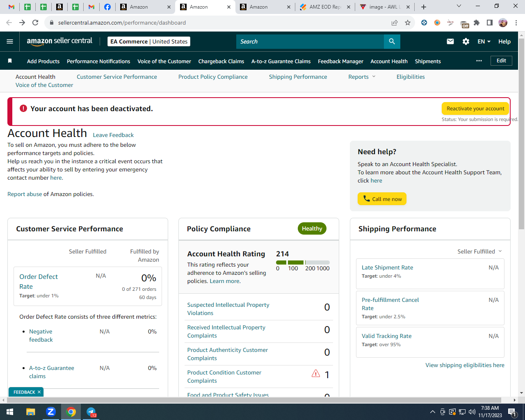
Task: Bookmark this page with the star icon
Action: (x=408, y=23)
